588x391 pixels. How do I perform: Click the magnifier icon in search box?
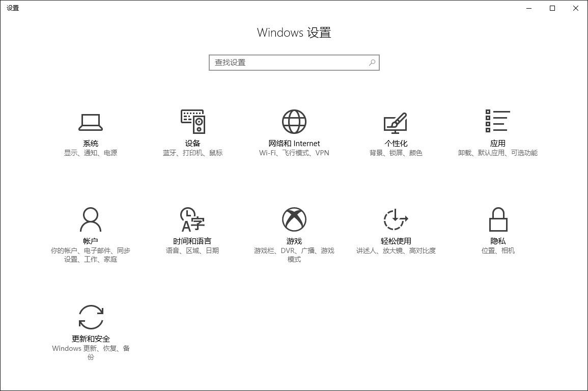pos(372,63)
